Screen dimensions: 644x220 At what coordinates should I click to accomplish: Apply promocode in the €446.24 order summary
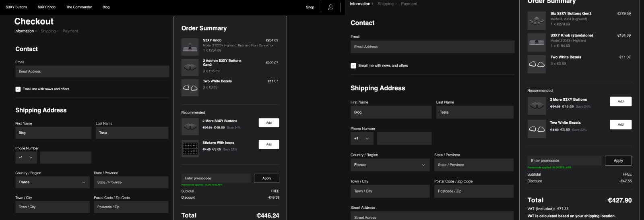(x=266, y=178)
